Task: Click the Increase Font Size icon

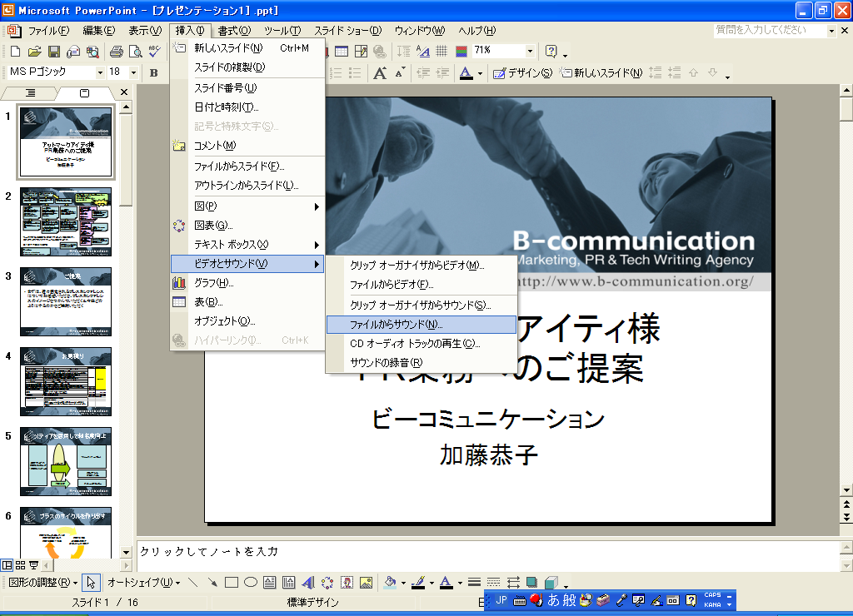Action: pyautogui.click(x=380, y=72)
